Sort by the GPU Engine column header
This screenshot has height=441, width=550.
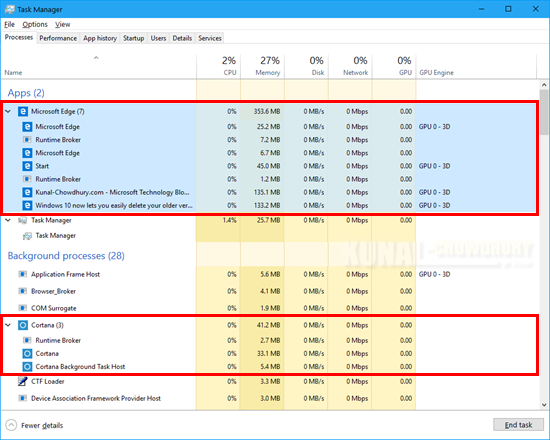coord(476,66)
